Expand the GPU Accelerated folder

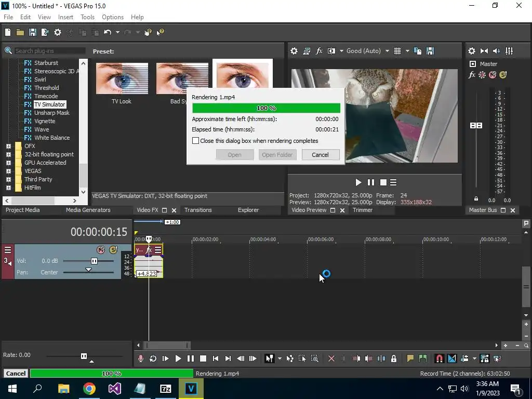[x=8, y=163]
